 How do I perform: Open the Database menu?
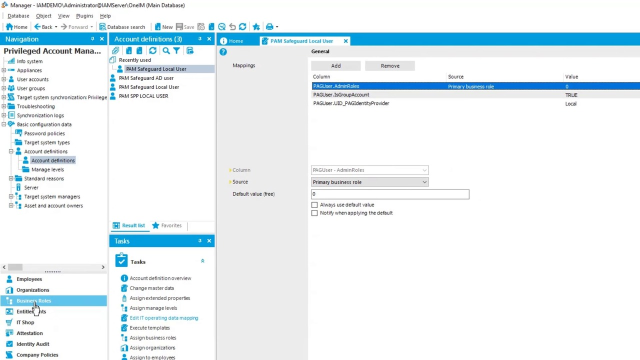pyautogui.click(x=18, y=16)
